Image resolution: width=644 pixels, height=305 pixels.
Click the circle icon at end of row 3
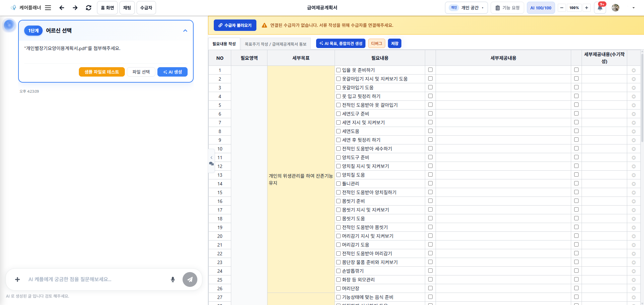[x=634, y=88]
